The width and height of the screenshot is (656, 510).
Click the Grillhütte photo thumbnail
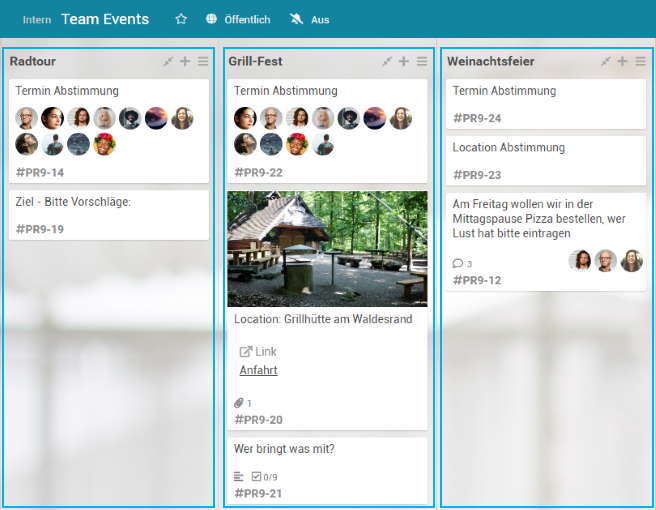[x=327, y=249]
